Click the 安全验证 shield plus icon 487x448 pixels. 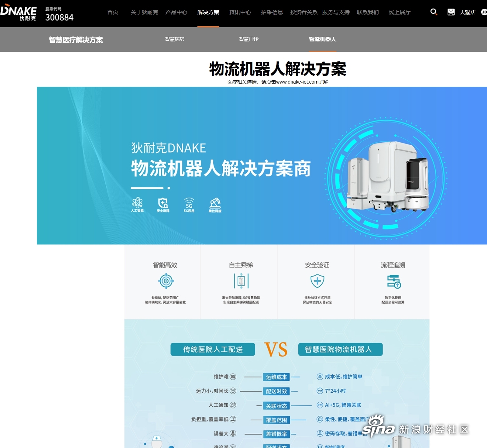(317, 281)
